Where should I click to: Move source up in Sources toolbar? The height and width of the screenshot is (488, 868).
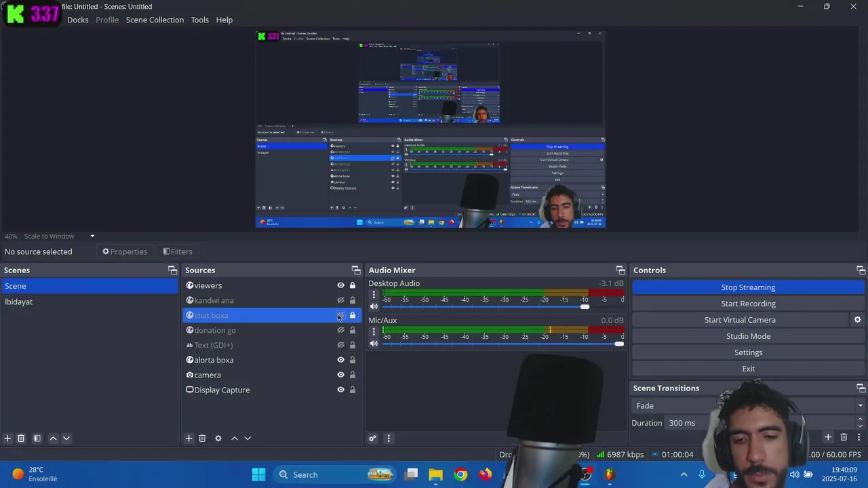(x=235, y=439)
